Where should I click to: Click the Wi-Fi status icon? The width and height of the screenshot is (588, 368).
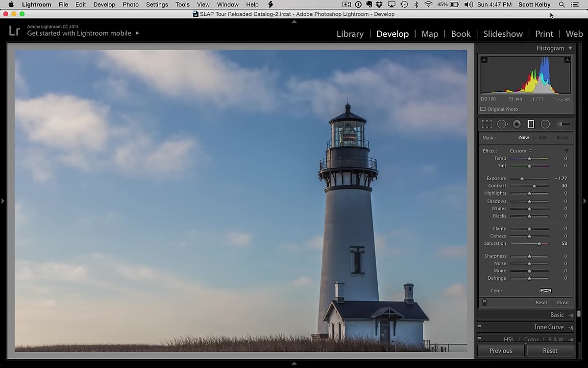coord(429,4)
